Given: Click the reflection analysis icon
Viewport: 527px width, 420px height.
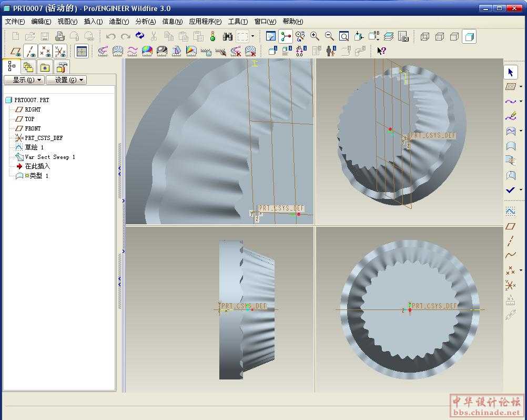Looking at the screenshot, I should point(161,51).
